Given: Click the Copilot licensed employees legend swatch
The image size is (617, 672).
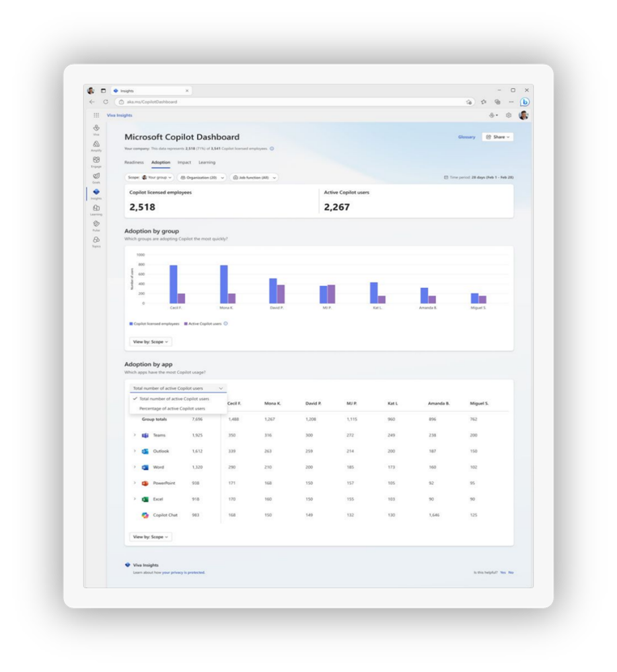Looking at the screenshot, I should (x=131, y=324).
